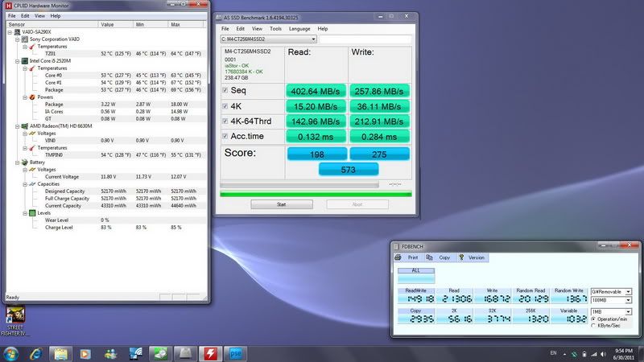
Task: Uncheck the Seq benchmark checkbox
Action: [226, 89]
